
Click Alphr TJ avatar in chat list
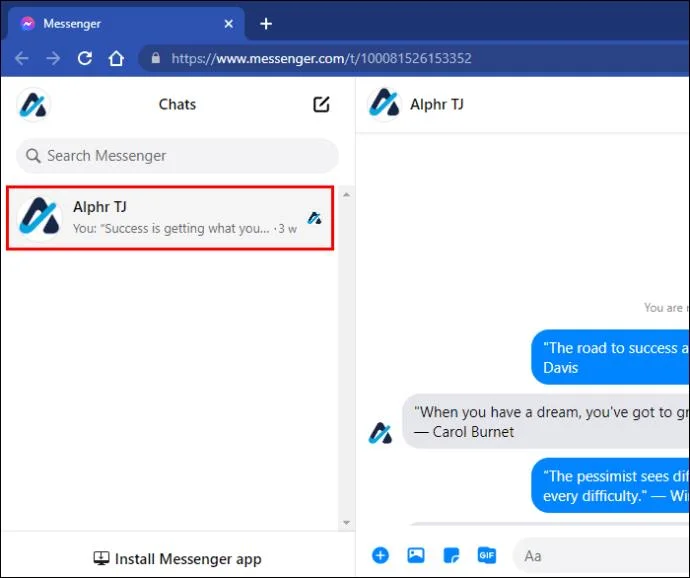click(x=40, y=218)
